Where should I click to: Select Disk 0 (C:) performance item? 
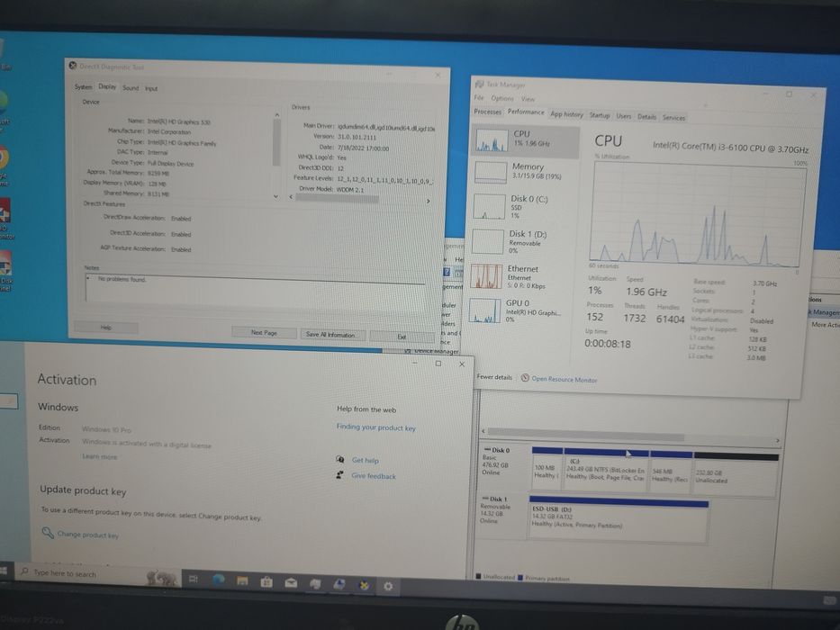coord(524,207)
